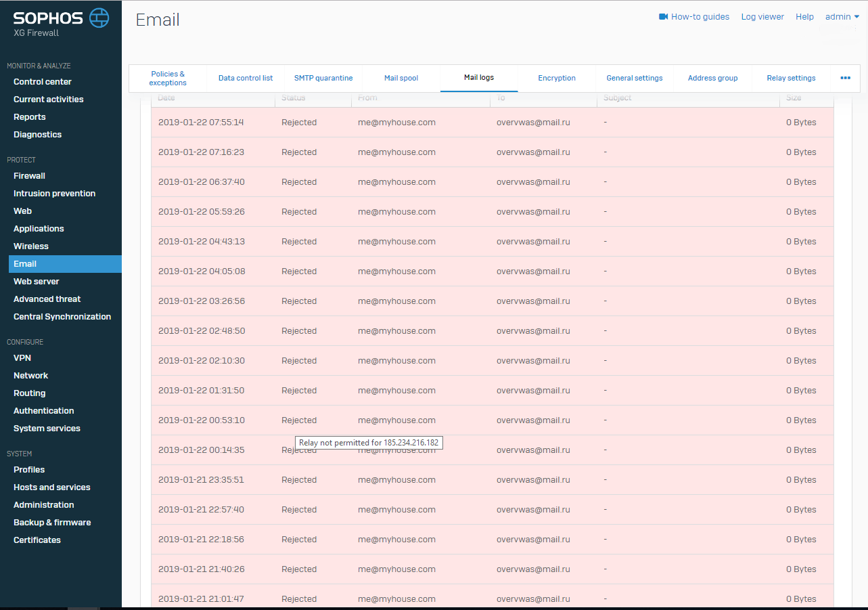Open the Policies & exceptions tab
The height and width of the screenshot is (610, 868).
click(x=168, y=78)
